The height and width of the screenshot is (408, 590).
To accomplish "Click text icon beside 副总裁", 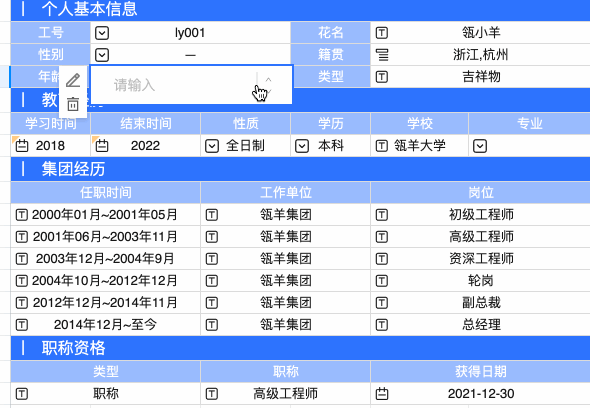I will [382, 303].
